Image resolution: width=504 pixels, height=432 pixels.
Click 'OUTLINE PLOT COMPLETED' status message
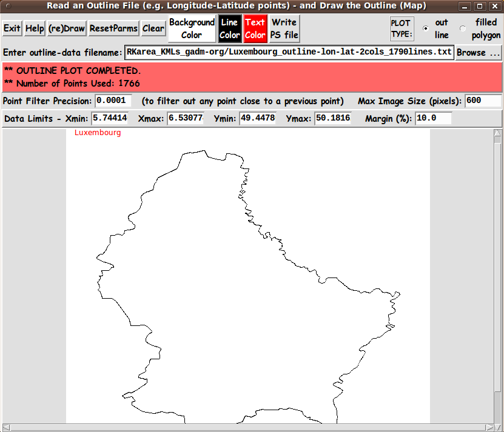point(72,71)
